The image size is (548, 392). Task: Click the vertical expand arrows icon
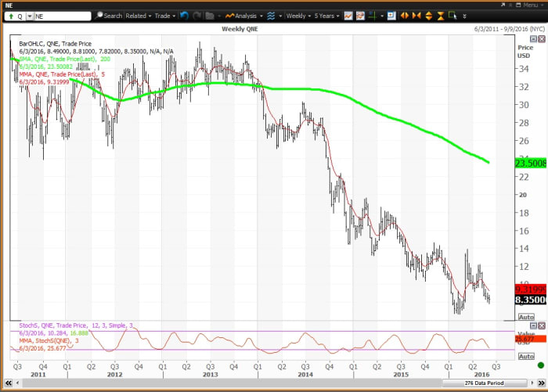[429, 15]
